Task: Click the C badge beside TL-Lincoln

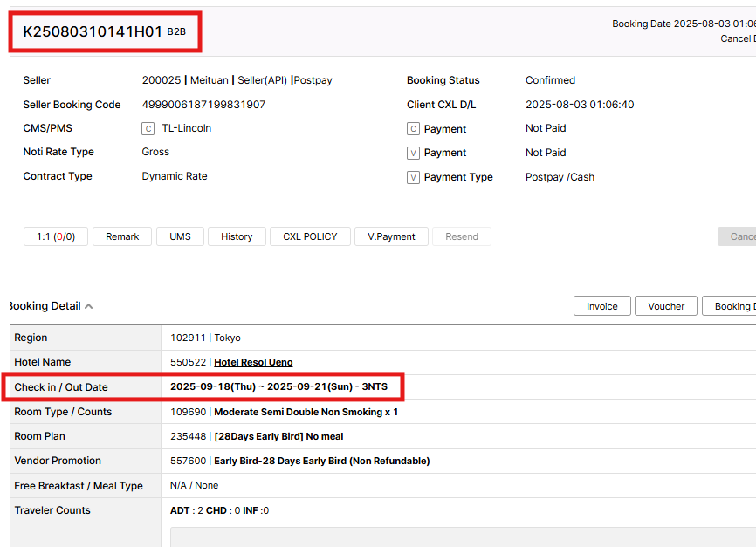Action: pos(148,129)
